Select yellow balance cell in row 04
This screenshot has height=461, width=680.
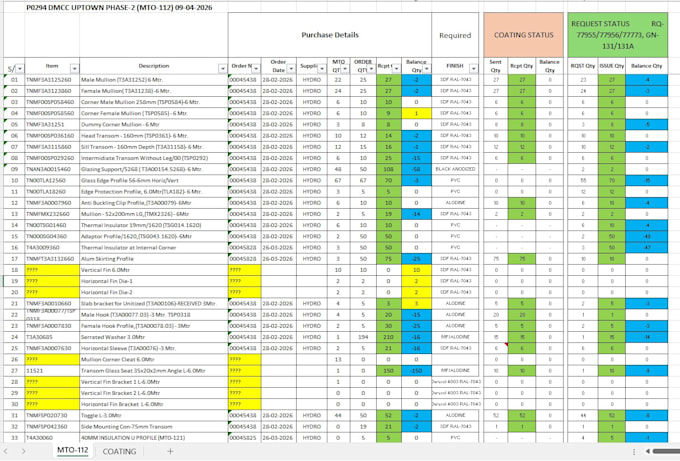(x=416, y=113)
